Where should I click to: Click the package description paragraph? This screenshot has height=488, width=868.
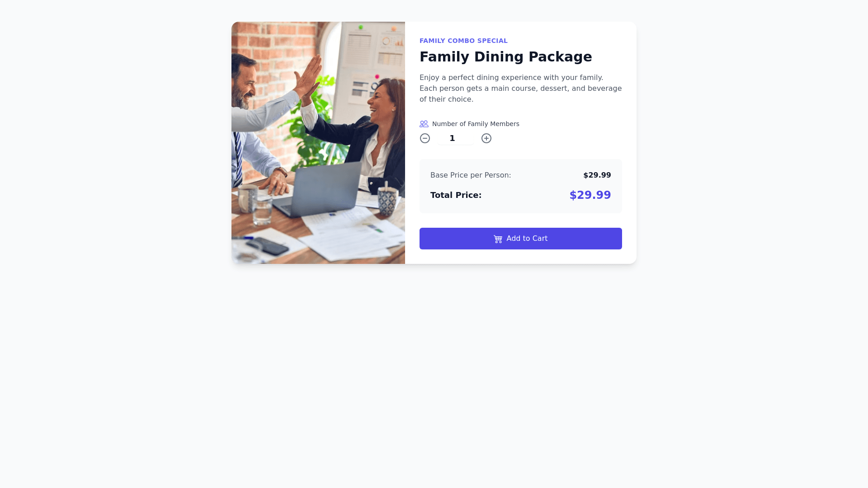(x=521, y=89)
